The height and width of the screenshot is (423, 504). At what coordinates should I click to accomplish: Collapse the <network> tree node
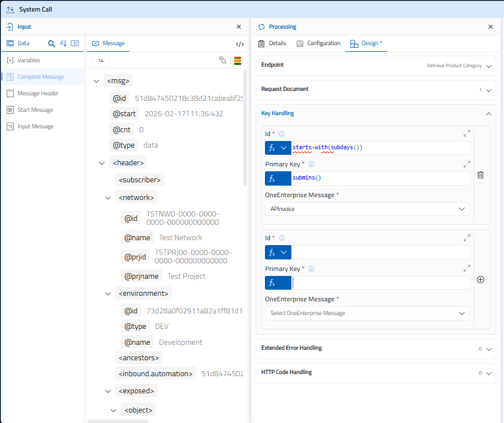tap(108, 197)
